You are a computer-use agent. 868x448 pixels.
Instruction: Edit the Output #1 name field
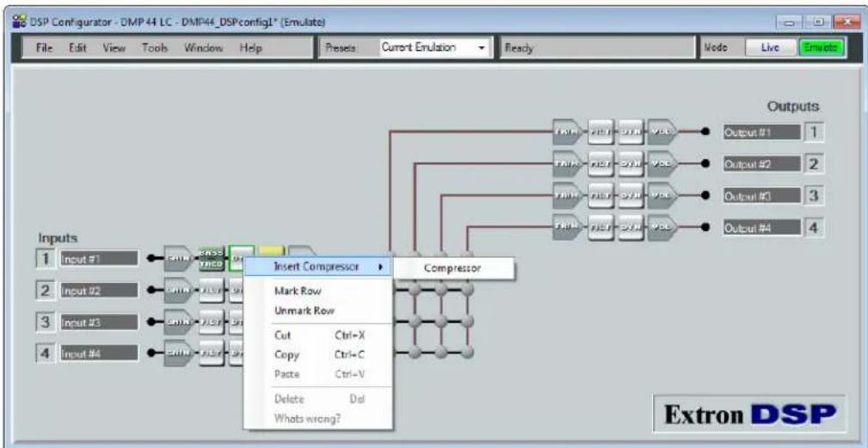(761, 132)
